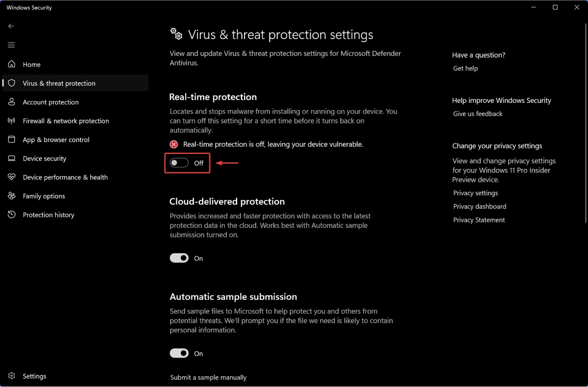Click the Privacy Statement link

(479, 220)
